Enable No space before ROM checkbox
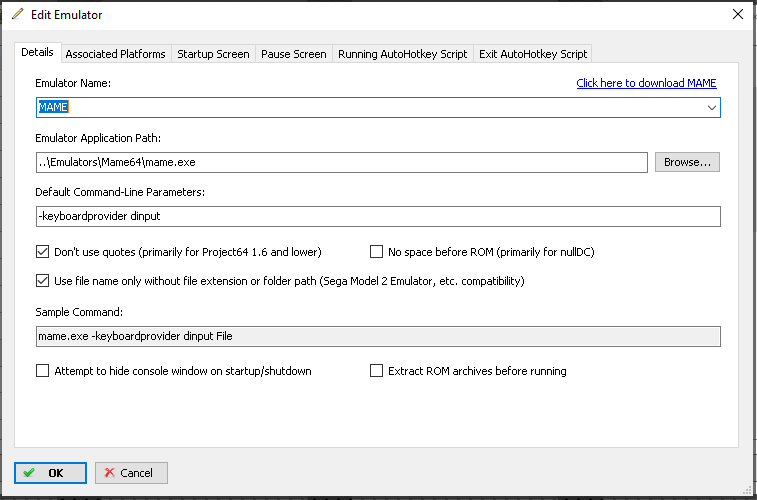This screenshot has width=757, height=500. [376, 252]
